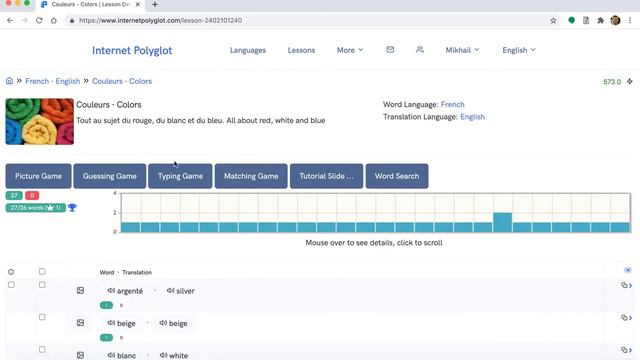640x360 pixels.
Task: Start the Word Search game
Action: coord(397,176)
